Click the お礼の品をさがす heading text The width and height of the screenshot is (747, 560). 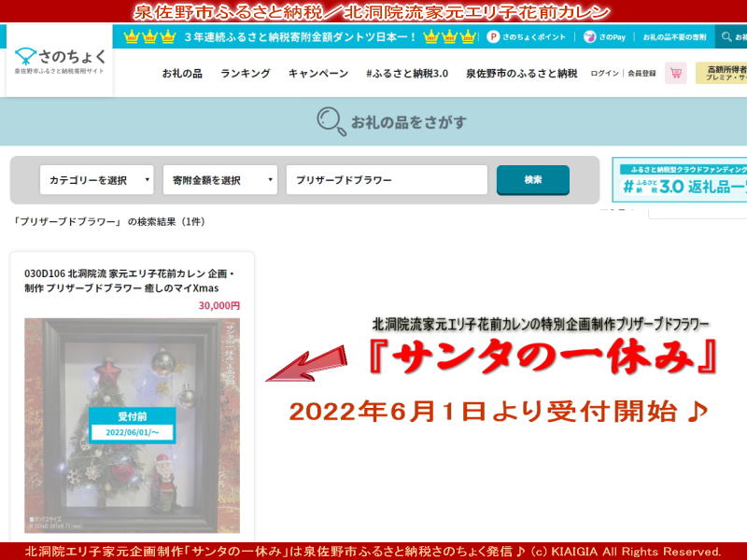pyautogui.click(x=409, y=122)
